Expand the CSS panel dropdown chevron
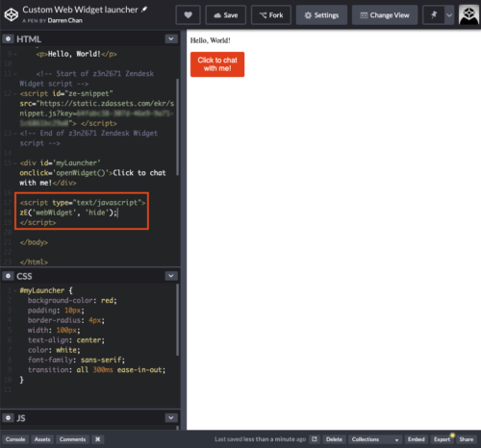This screenshot has width=481, height=448. pos(171,276)
